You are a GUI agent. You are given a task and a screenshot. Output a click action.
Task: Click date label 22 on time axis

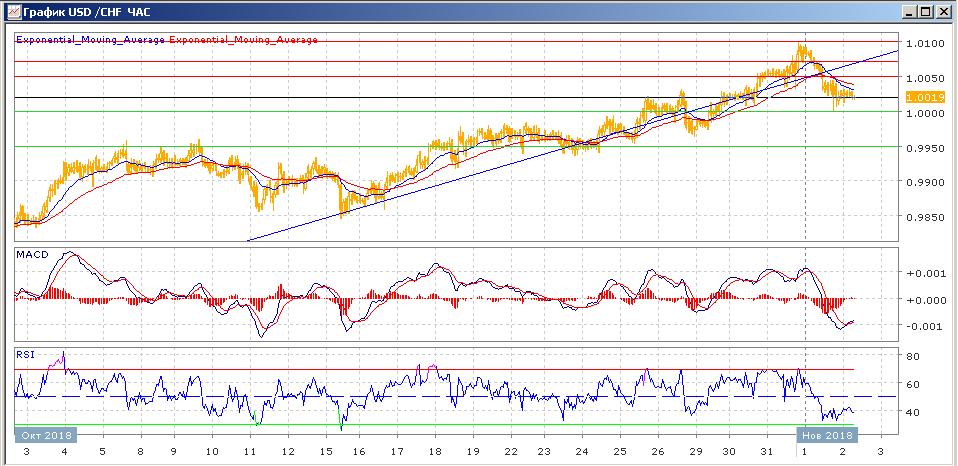tap(510, 453)
